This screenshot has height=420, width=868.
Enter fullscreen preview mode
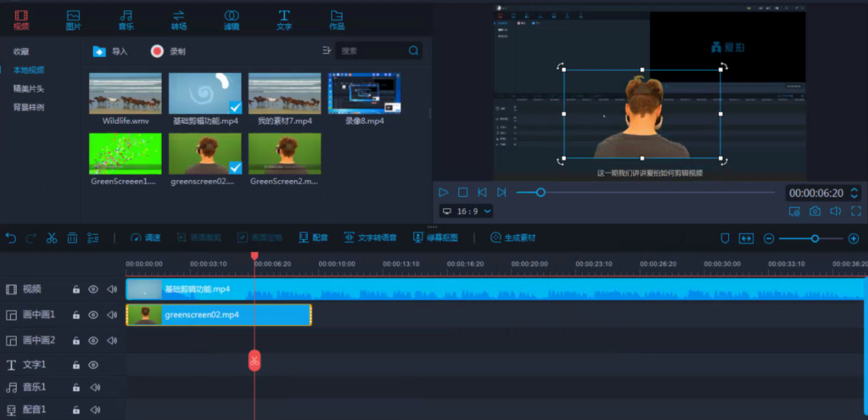tap(856, 211)
